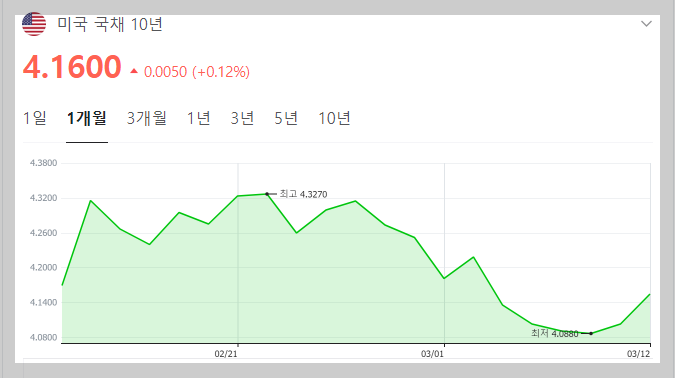Switch to the 3개월 period tab
The image size is (675, 378).
146,118
